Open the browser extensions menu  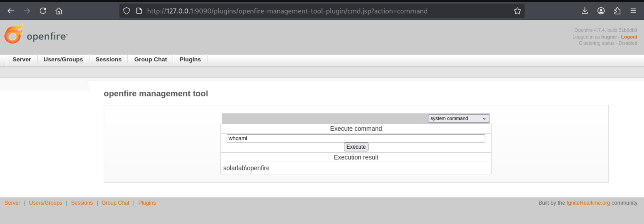[x=617, y=11]
